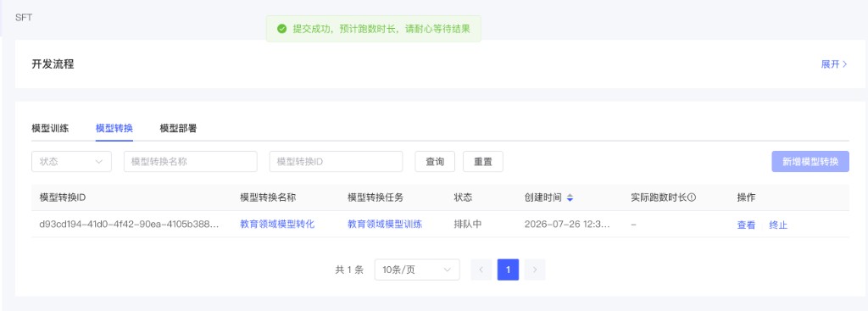
Task: Click the 模型转换任务 column header
Action: pos(376,197)
